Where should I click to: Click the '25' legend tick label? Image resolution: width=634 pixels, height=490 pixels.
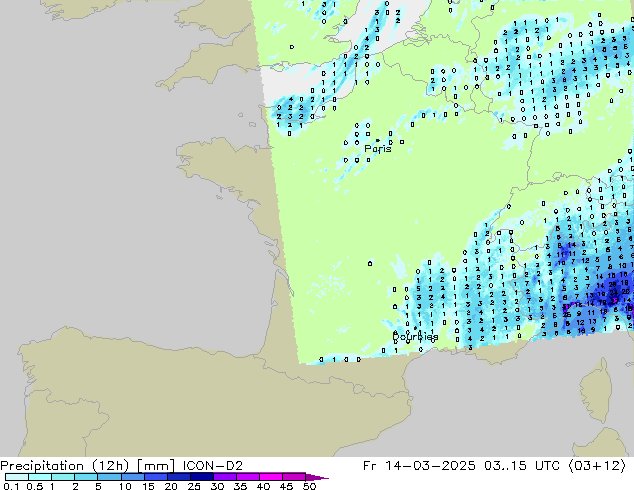[x=194, y=486]
